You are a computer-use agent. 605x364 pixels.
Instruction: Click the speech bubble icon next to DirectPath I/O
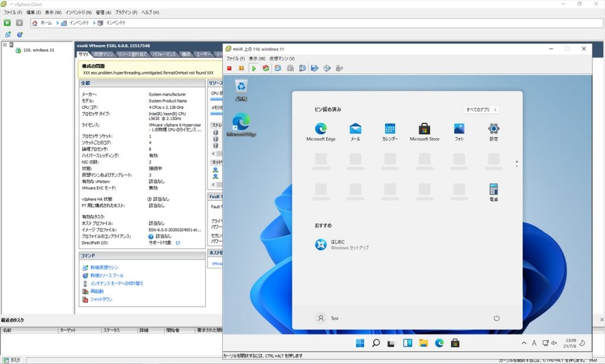point(178,243)
